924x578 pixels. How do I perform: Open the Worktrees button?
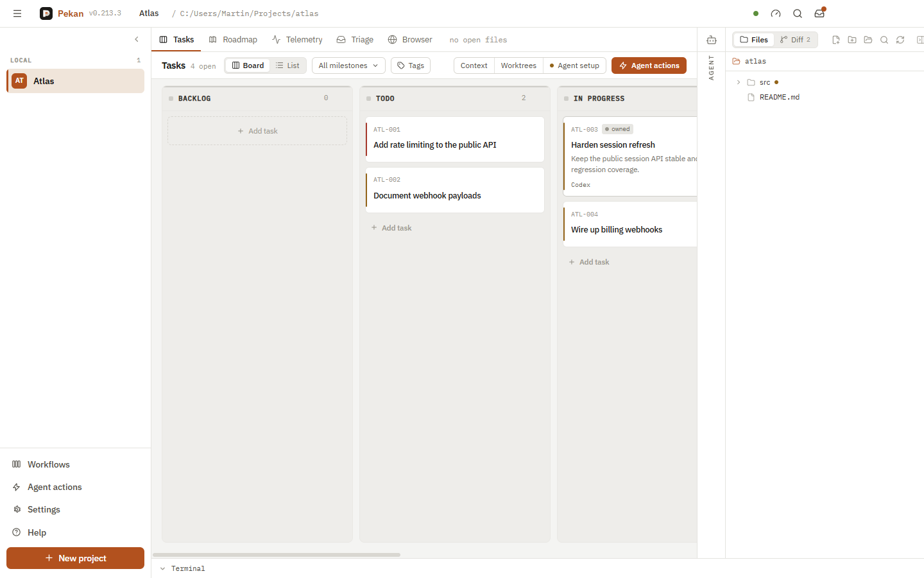518,66
